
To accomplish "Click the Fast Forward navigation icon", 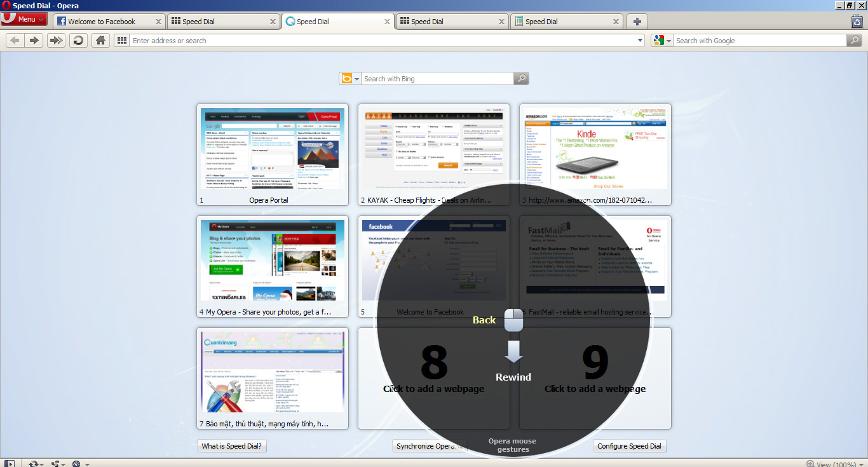I will tap(55, 40).
